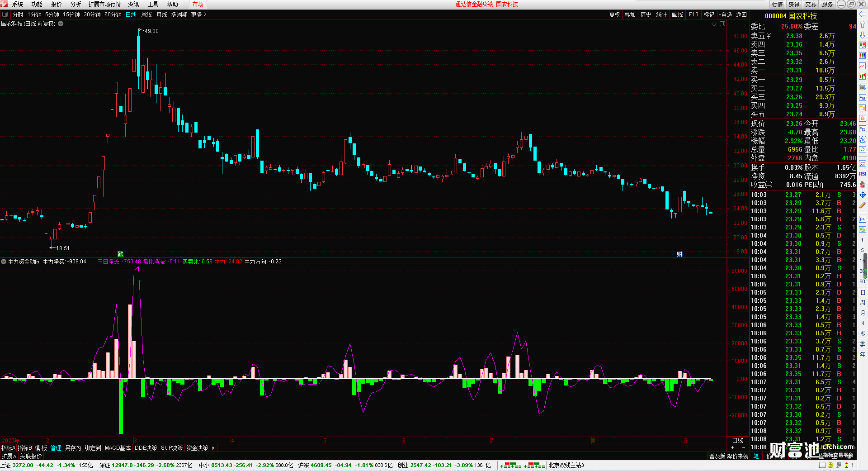Select the 季 quarterly period in right sidebar
The height and width of the screenshot is (471, 868).
point(862,344)
